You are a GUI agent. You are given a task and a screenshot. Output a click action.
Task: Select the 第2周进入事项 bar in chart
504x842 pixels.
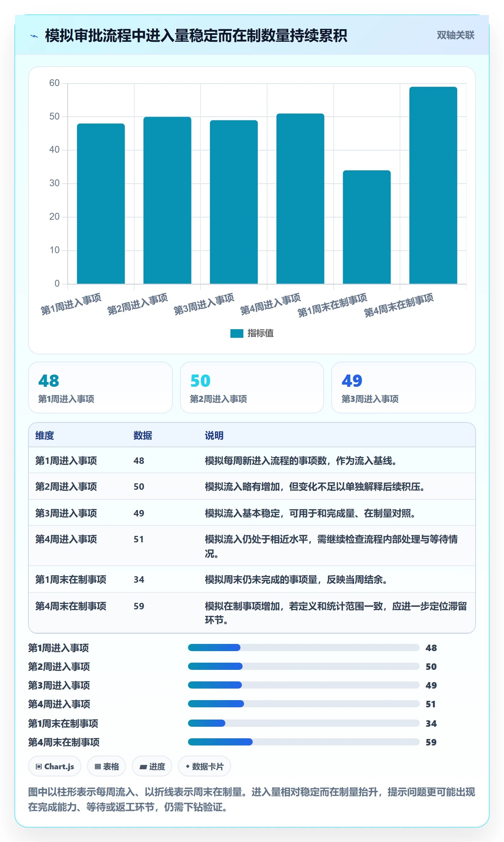pyautogui.click(x=167, y=200)
